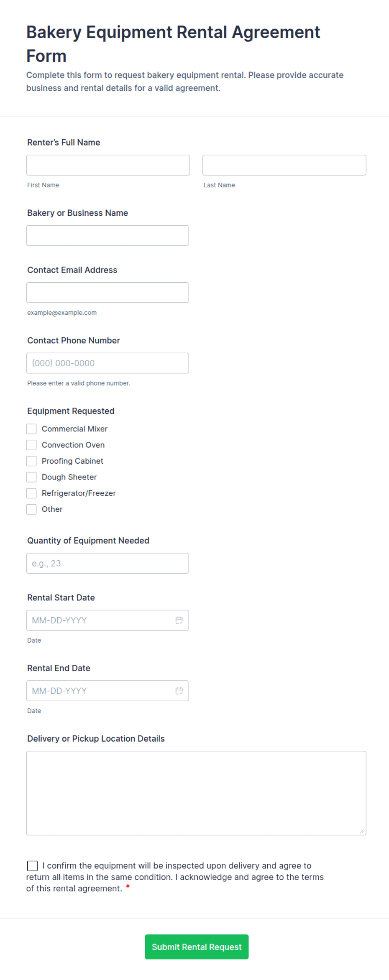Tick the Proofing Cabinet option
Screen dimensions: 389x980
coord(31,461)
